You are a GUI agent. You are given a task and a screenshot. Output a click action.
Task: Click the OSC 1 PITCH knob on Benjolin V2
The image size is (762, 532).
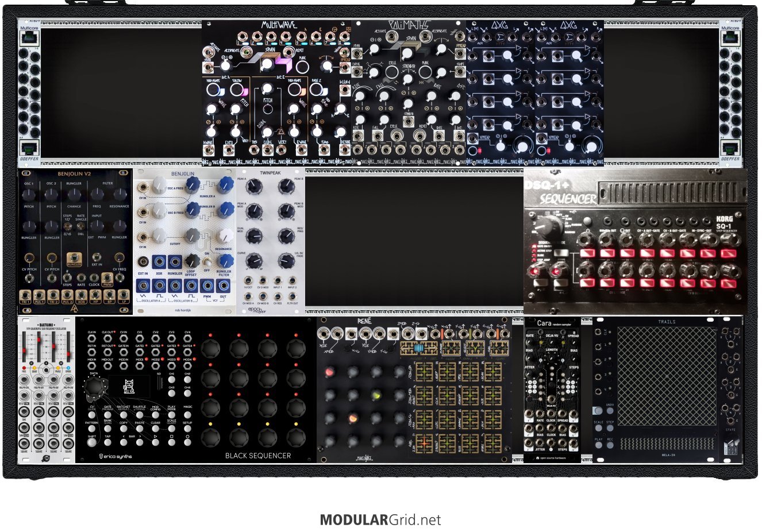pyautogui.click(x=29, y=194)
